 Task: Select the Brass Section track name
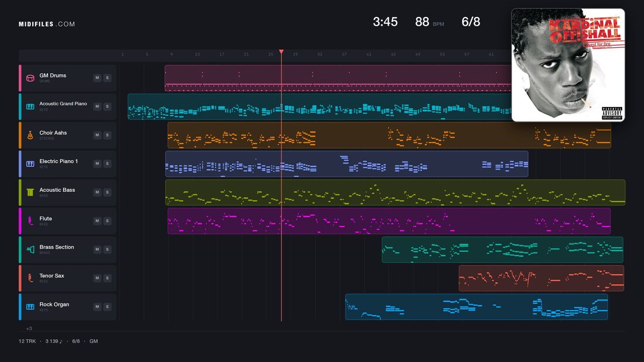(57, 247)
